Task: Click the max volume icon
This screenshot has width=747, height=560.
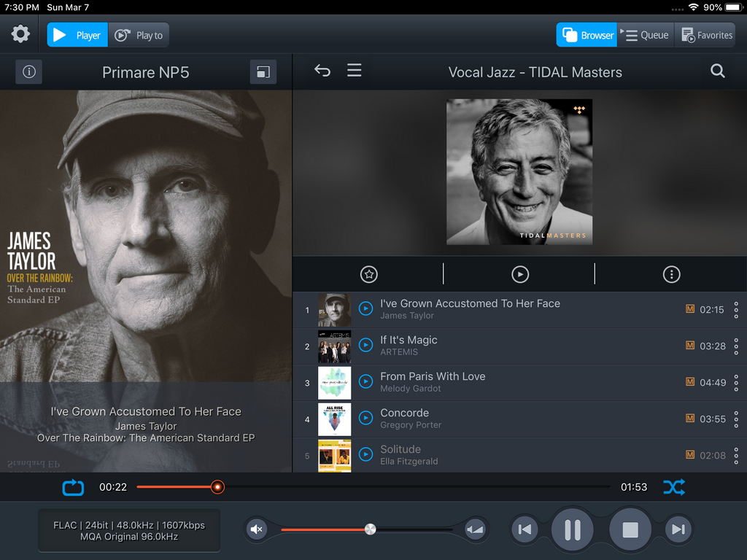Action: click(x=475, y=529)
